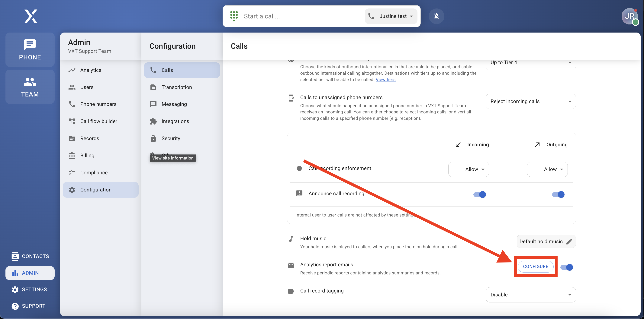Click the Transcription document icon
Screen dimensions: 644x319
click(x=153, y=87)
